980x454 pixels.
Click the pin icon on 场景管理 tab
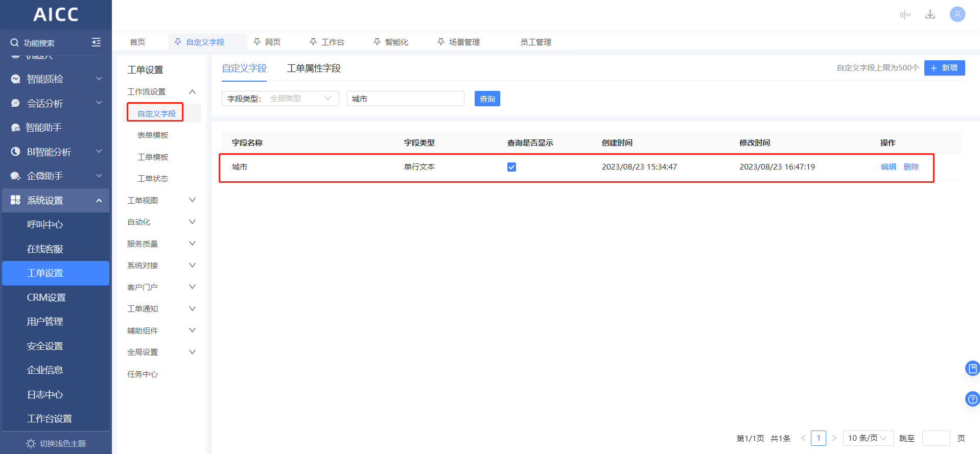click(x=440, y=42)
